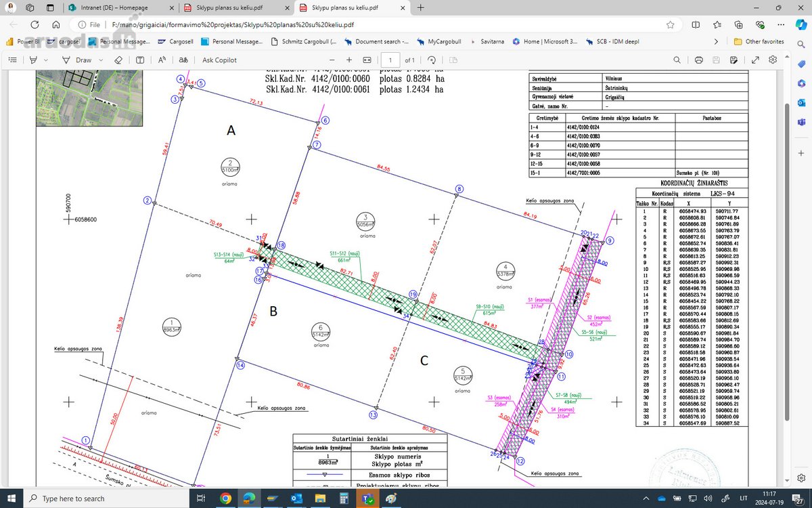The image size is (812, 508).
Task: Open Power BI favorite
Action: pos(22,41)
